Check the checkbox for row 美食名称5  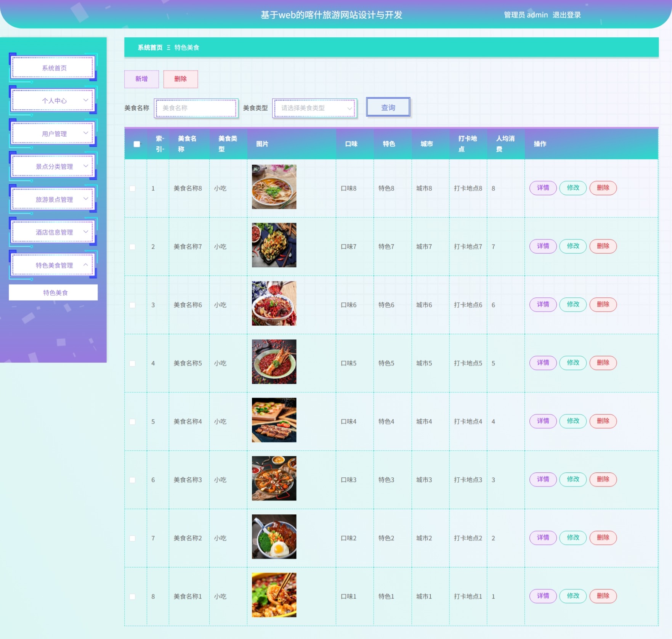132,363
